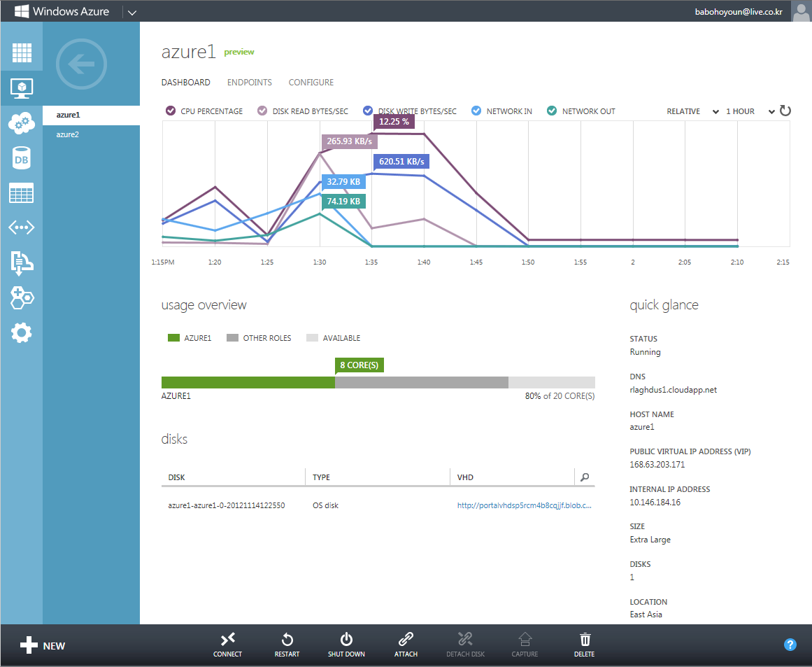The image size is (812, 667).
Task: Open the Storage table icon in sidebar
Action: 21,192
